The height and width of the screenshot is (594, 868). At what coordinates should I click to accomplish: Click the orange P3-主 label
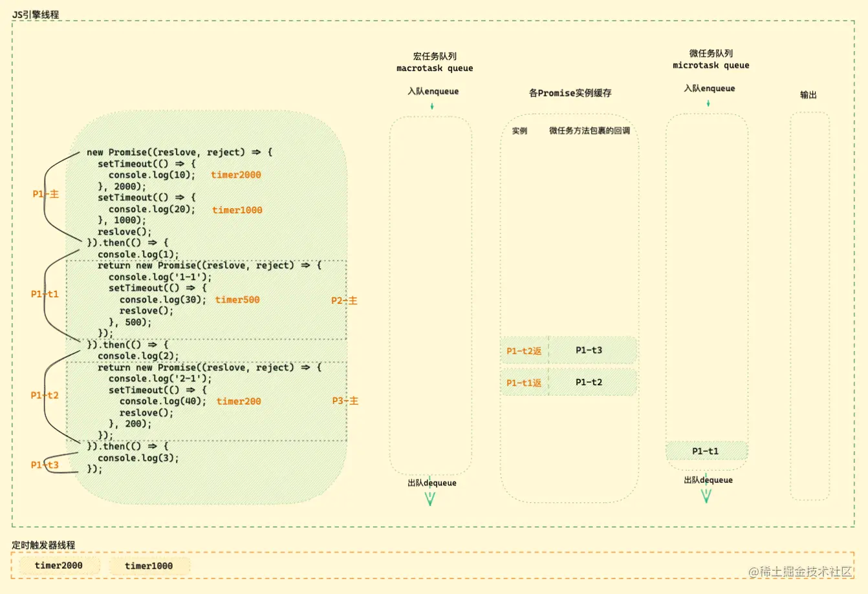(345, 401)
